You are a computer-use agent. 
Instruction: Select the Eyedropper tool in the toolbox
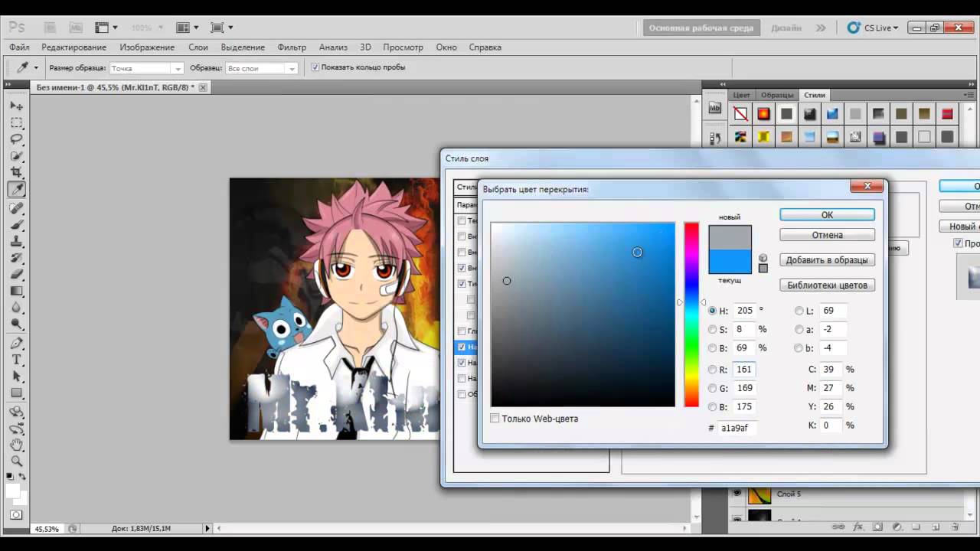[x=16, y=189]
